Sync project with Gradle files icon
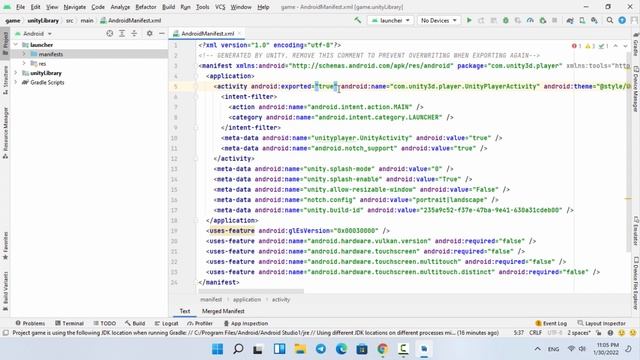 [570, 20]
